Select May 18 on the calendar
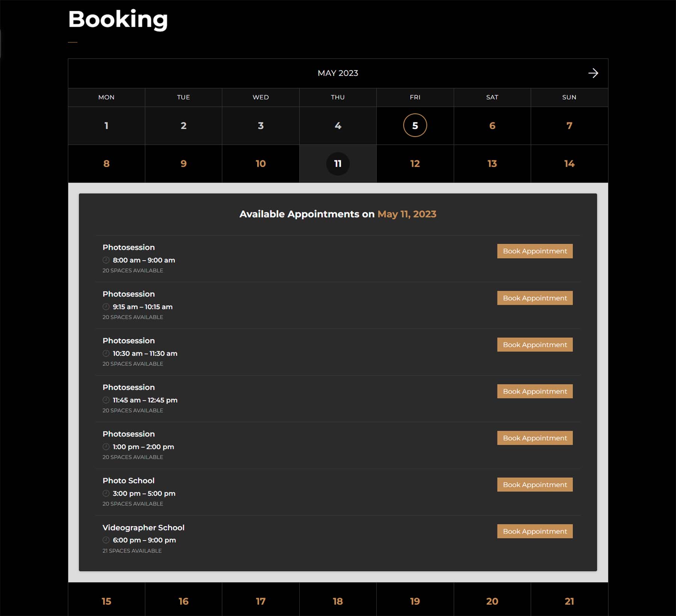 pyautogui.click(x=338, y=601)
